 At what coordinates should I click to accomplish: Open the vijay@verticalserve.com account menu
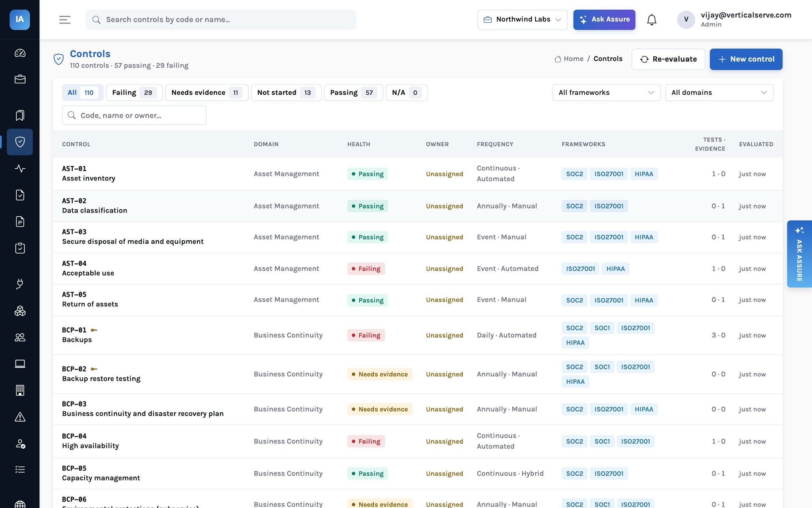734,20
